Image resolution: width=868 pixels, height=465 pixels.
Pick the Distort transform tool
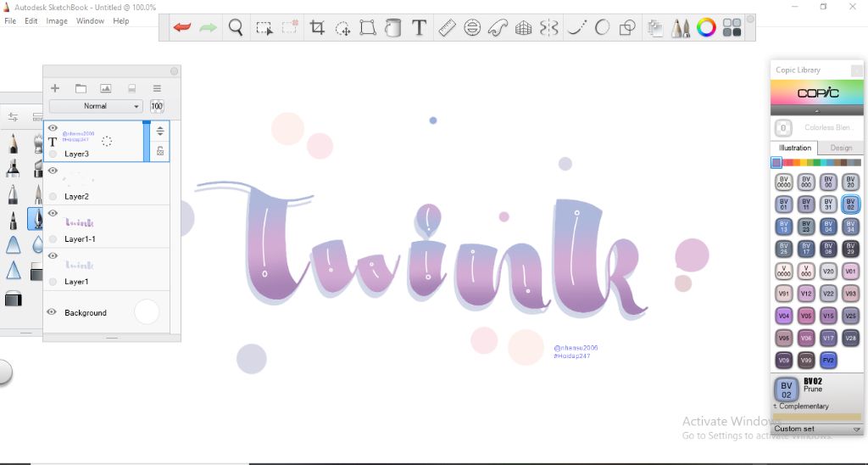(368, 27)
